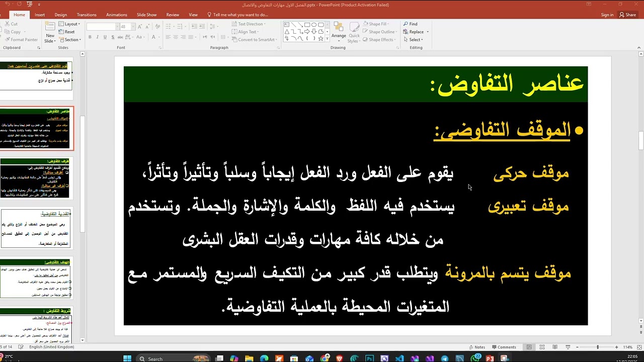Open Photoshop from taskbar
Screen dimensions: 644x362
(x=370, y=358)
